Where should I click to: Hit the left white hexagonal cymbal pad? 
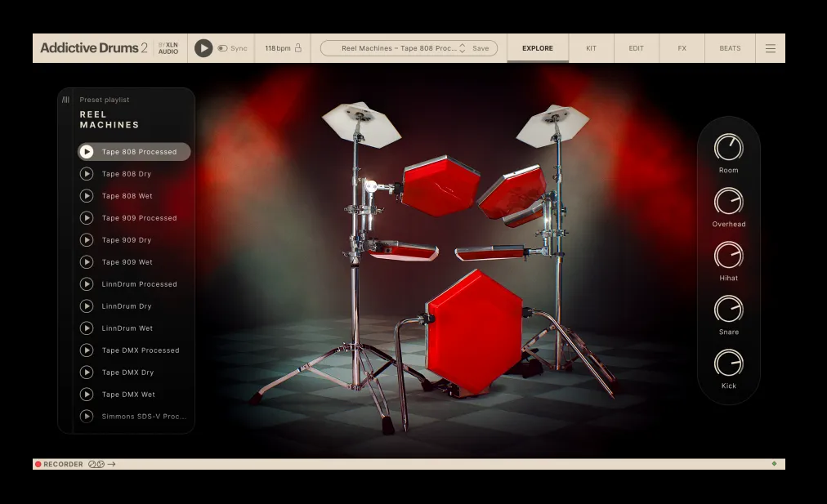[x=361, y=124]
